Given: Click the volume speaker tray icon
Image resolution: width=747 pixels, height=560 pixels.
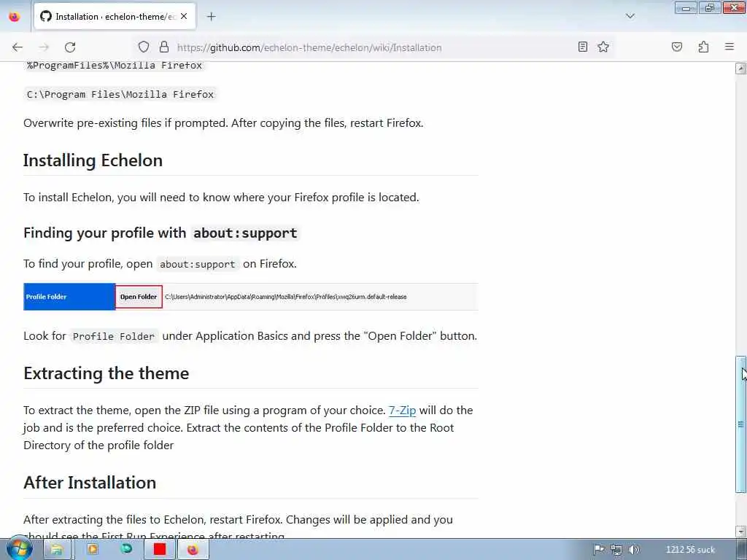Looking at the screenshot, I should tap(634, 550).
